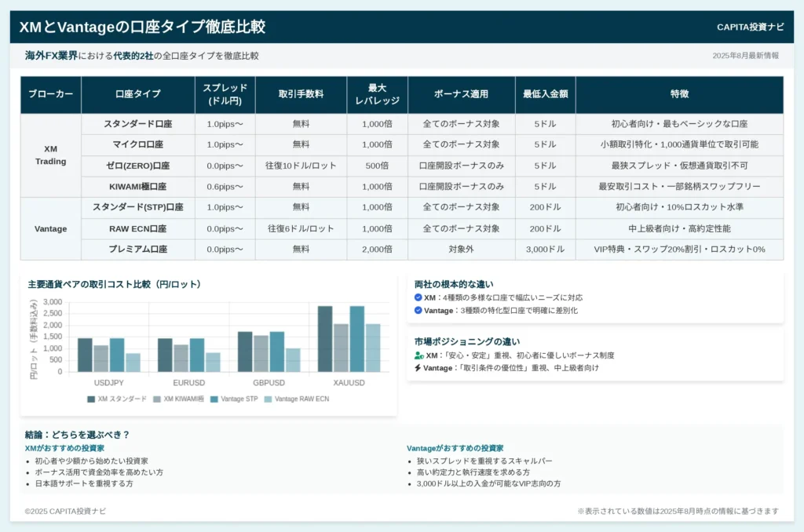
Task: Click the スプレッド(ドル円) column header
Action: click(225, 94)
